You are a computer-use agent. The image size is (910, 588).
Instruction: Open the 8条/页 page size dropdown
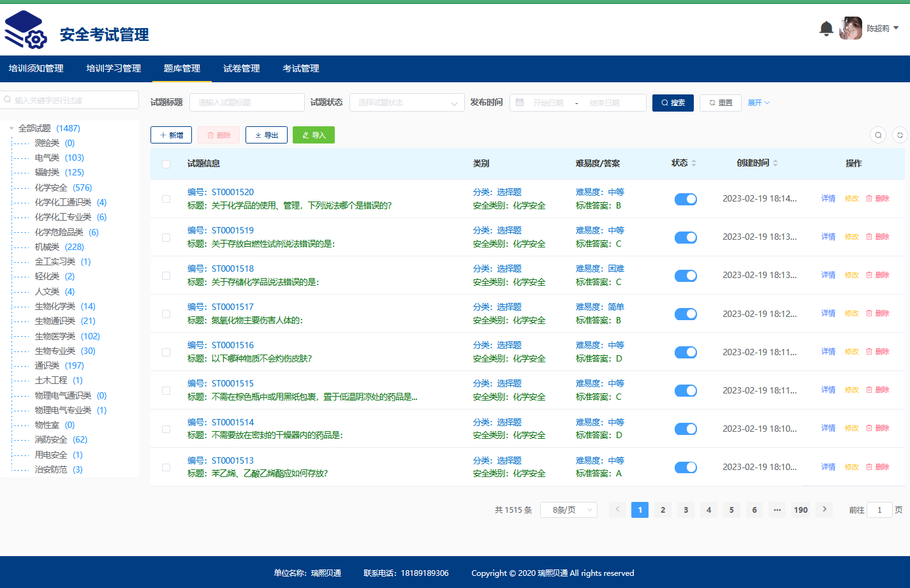(569, 510)
